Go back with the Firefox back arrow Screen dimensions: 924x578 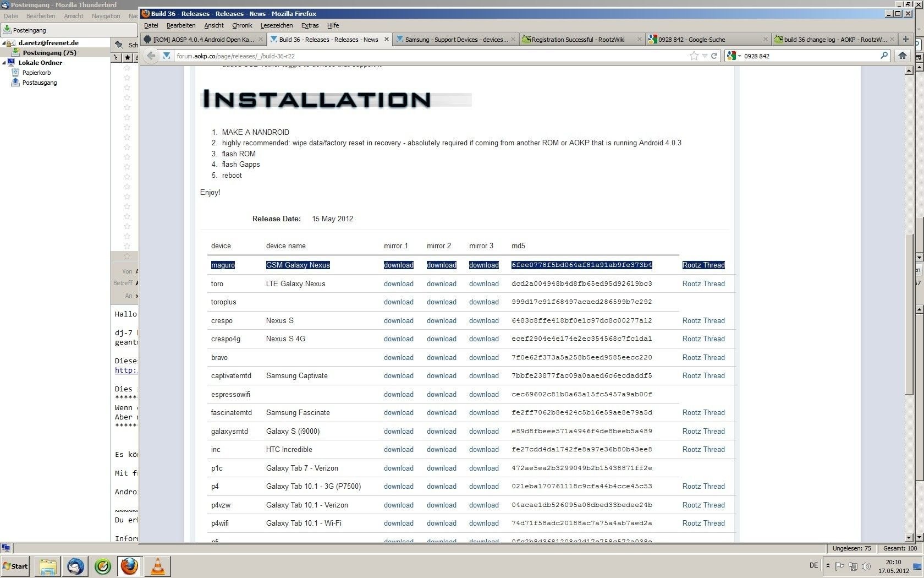[x=151, y=56]
